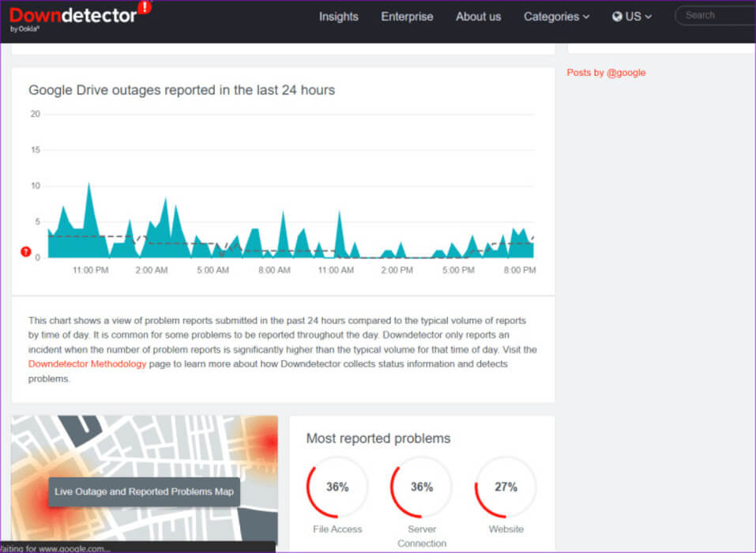Expand the Categories dropdown
The image size is (756, 553).
coord(557,17)
